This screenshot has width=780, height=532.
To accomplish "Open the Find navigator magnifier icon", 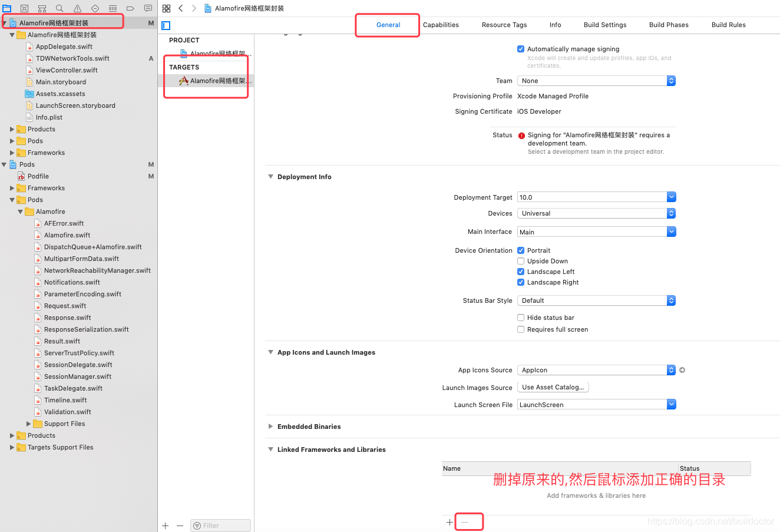I will (x=60, y=8).
